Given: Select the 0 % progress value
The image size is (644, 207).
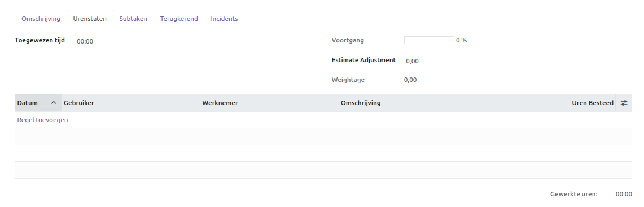Looking at the screenshot, I should [461, 40].
